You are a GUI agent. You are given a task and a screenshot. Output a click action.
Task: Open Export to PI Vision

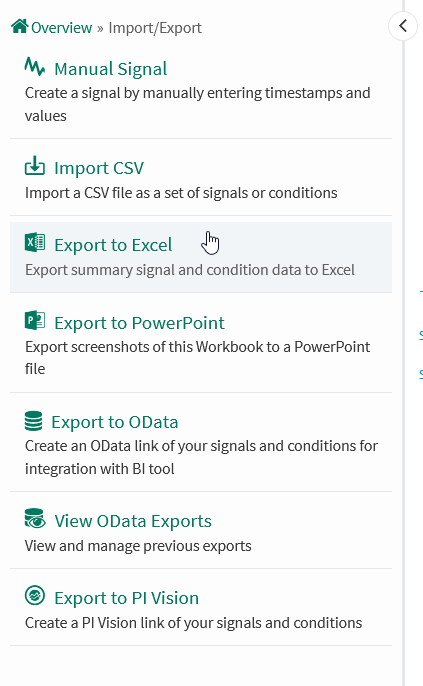pyautogui.click(x=126, y=598)
